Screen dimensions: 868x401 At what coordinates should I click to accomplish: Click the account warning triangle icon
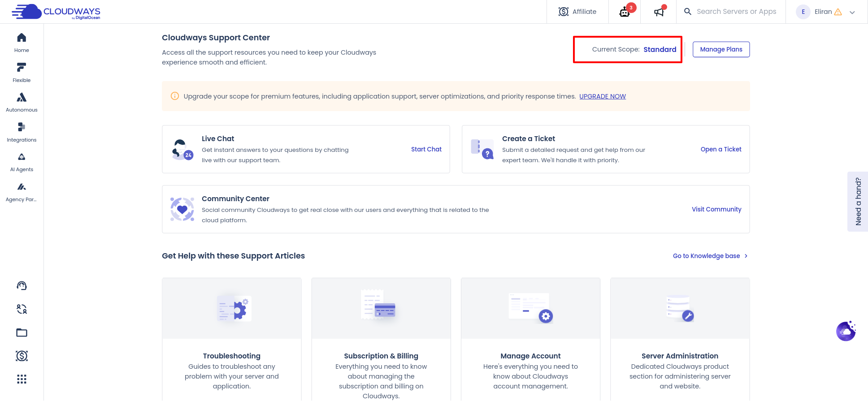838,12
